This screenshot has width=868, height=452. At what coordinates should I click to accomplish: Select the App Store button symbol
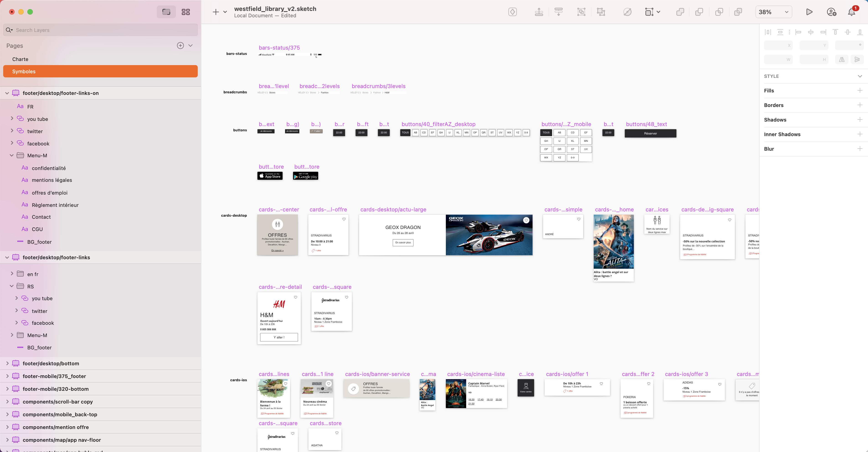click(x=270, y=176)
